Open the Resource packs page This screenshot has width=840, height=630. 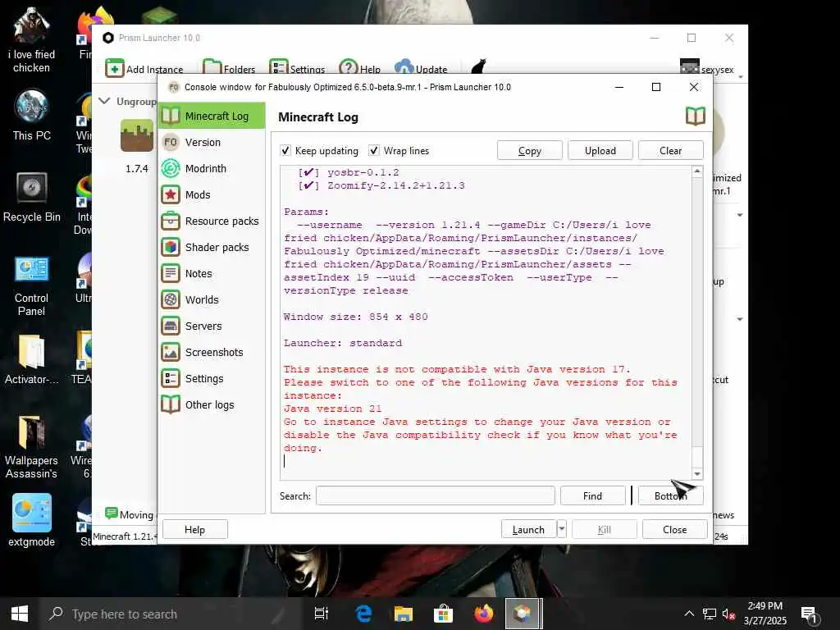tap(212, 221)
